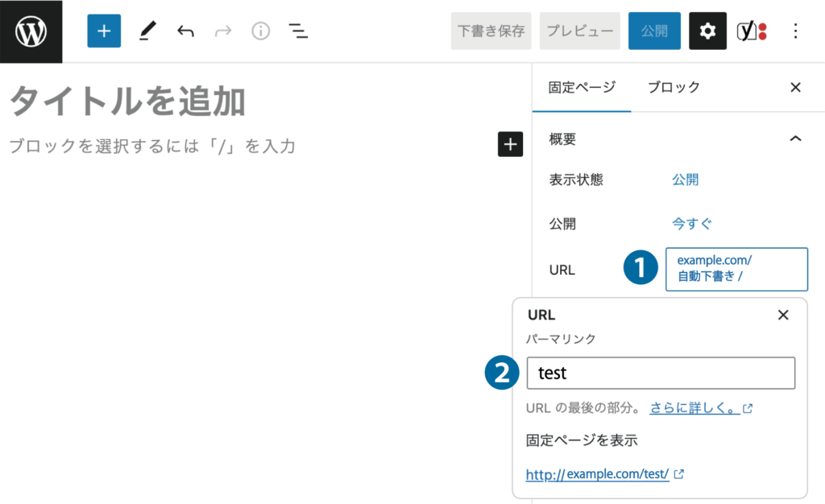Open the URL popover via the example.com field
825x504 pixels.
[x=736, y=270]
